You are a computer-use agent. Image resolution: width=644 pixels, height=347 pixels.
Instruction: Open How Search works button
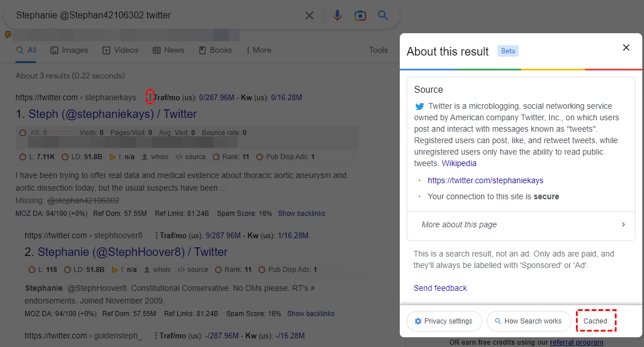pyautogui.click(x=528, y=321)
